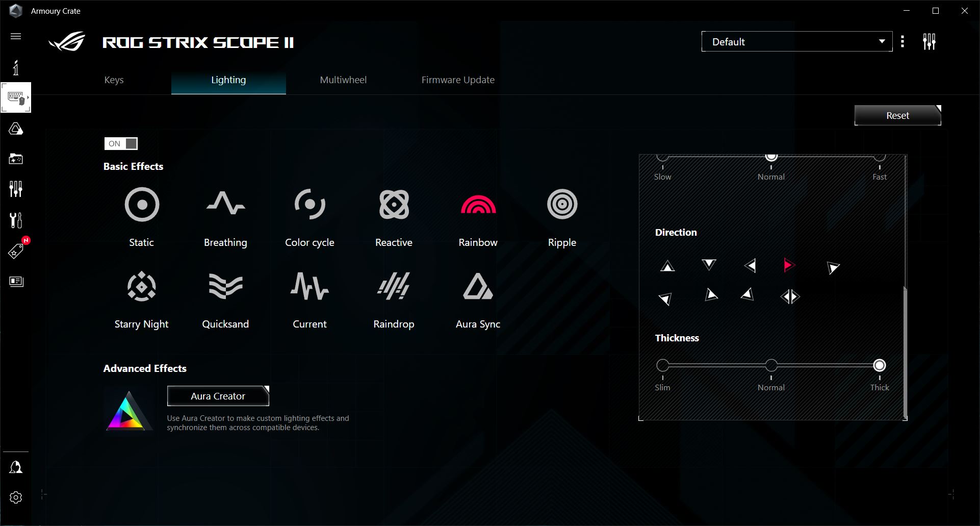980x526 pixels.
Task: Select the keyboard device icon in sidebar
Action: click(16, 97)
